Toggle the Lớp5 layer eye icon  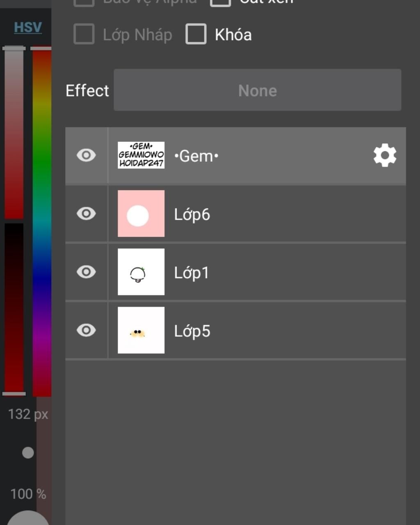point(86,330)
